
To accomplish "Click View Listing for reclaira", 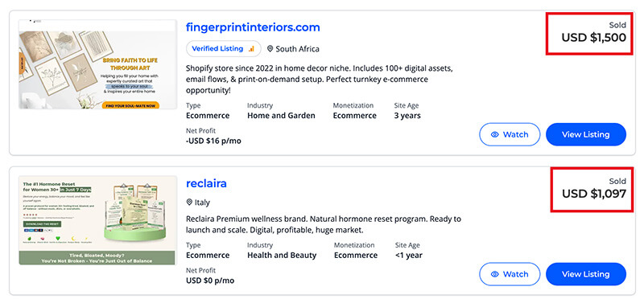I will [586, 274].
